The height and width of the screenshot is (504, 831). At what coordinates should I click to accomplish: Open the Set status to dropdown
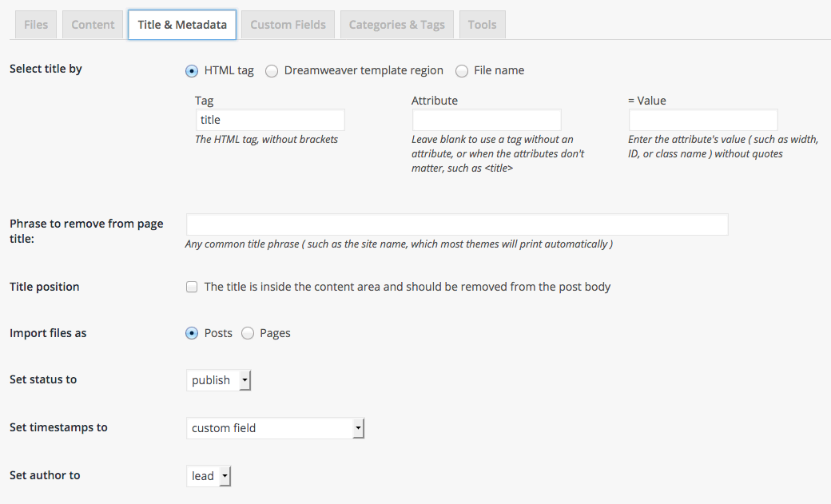tap(218, 380)
